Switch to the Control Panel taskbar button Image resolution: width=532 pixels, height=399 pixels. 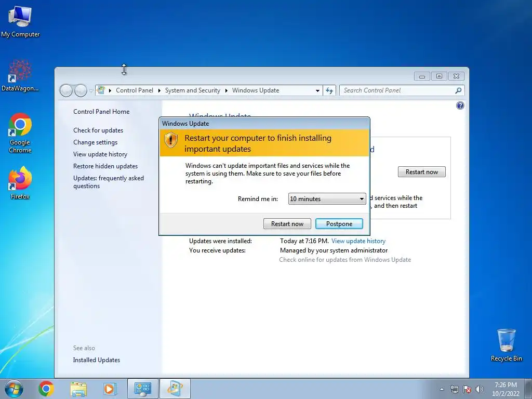click(142, 389)
